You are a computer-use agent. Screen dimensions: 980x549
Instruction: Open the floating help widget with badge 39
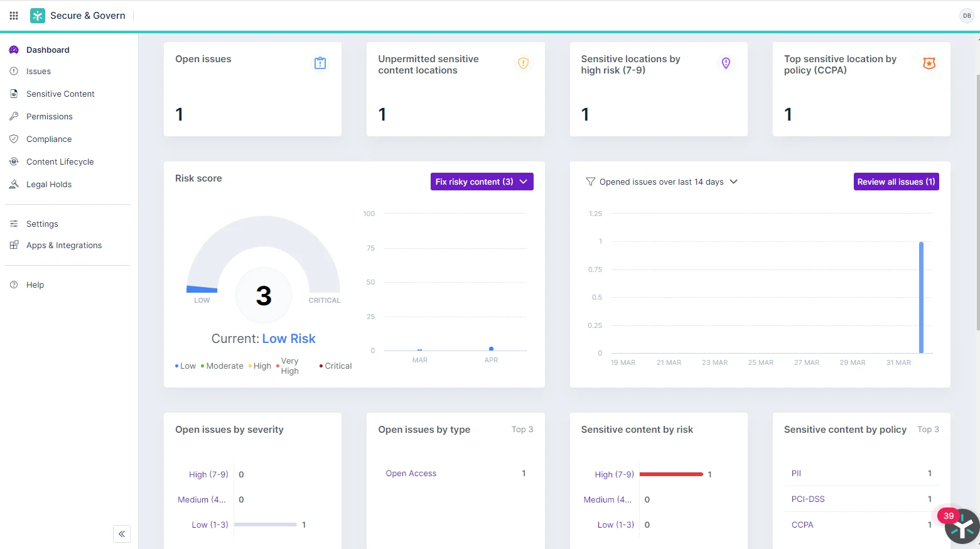coord(962,527)
